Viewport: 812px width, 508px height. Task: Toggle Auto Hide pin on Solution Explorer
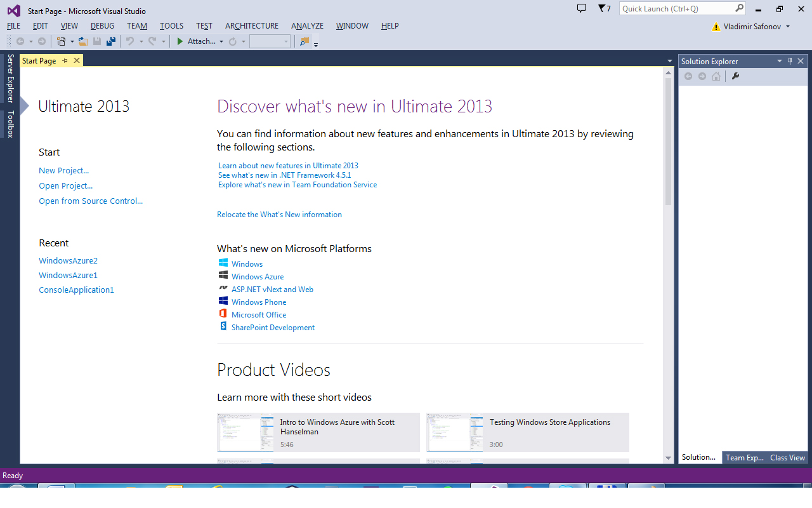tap(790, 61)
